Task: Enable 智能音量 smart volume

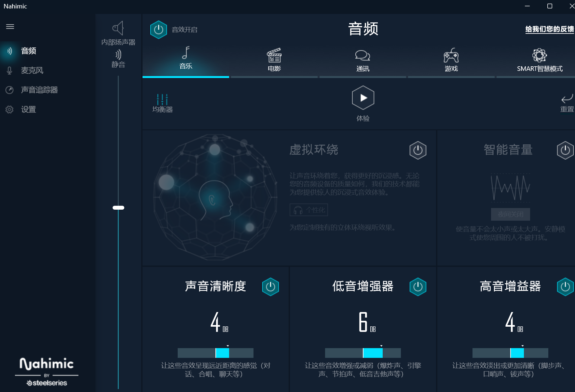Action: (565, 150)
